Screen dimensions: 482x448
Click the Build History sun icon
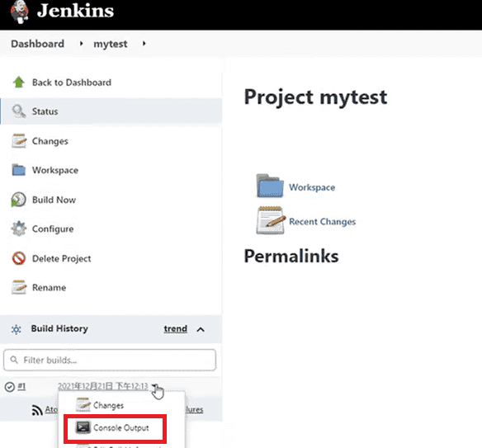(16, 329)
